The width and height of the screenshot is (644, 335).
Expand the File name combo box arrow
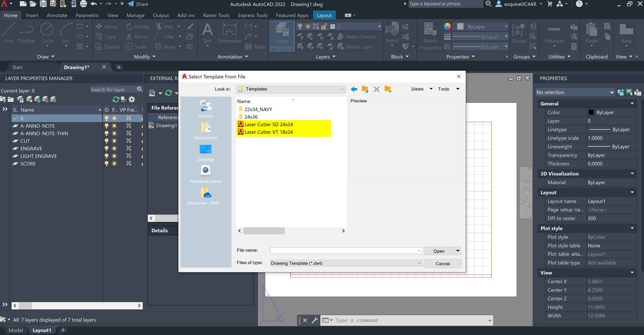click(419, 251)
